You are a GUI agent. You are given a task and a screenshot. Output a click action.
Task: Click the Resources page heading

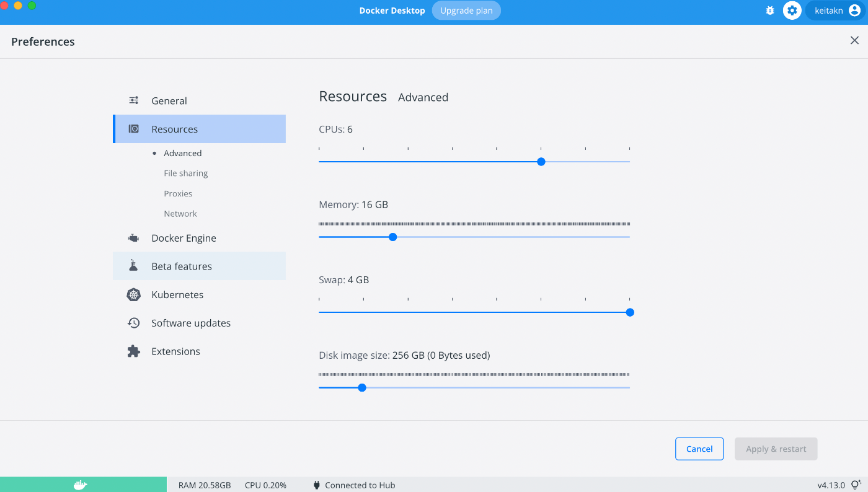[x=353, y=97]
